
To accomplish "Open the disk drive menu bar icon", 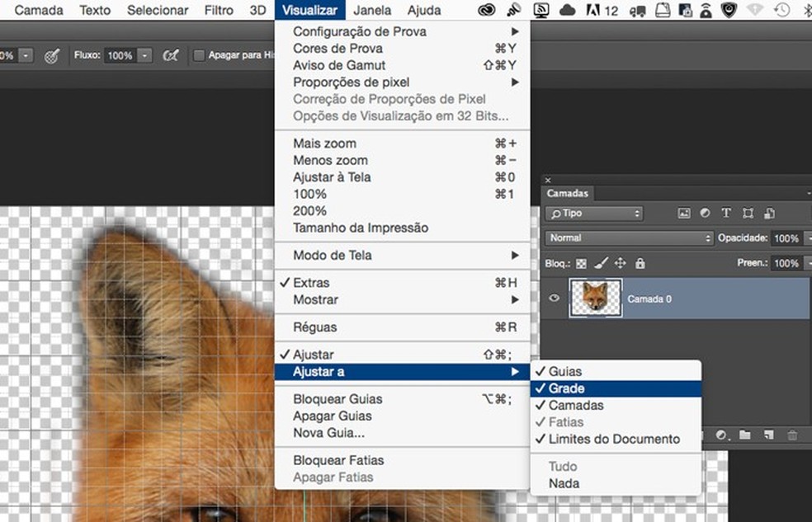I will [663, 10].
